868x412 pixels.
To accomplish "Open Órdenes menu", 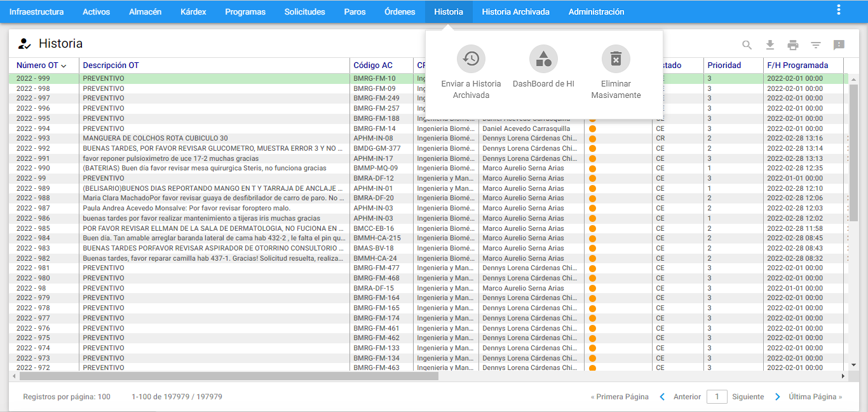I will coord(400,11).
